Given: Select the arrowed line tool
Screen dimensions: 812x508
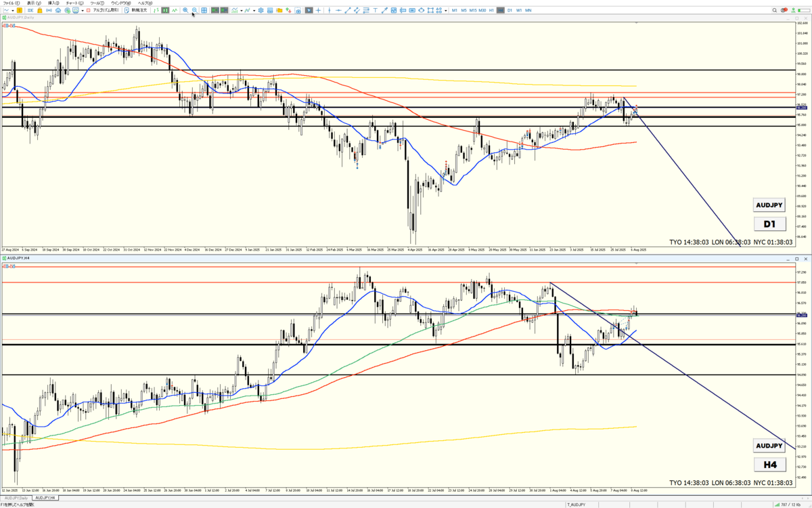Looking at the screenshot, I should [x=384, y=11].
